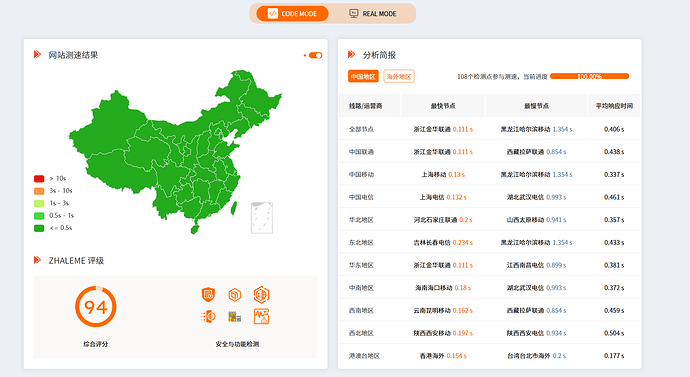This screenshot has height=377, width=690.
Task: Click the red > 10s legend swatch
Action: (39, 179)
